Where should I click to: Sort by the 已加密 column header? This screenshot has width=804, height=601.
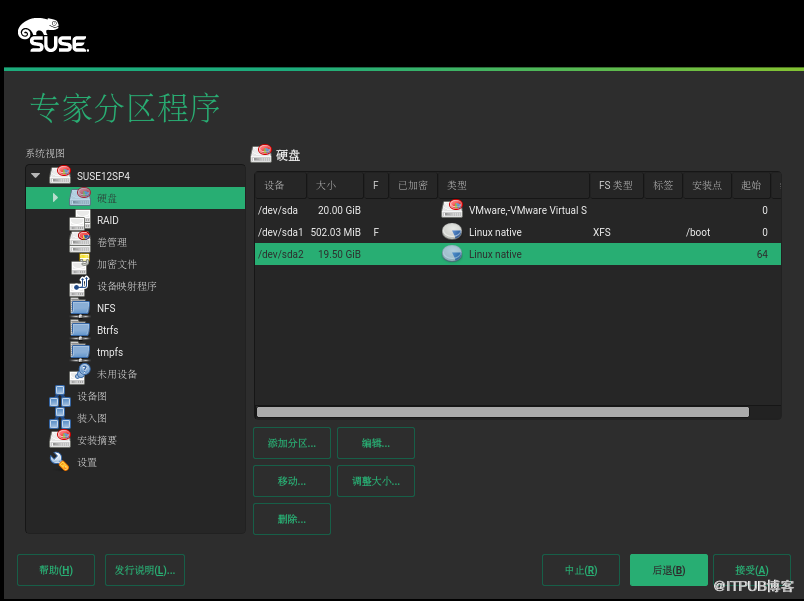point(413,185)
